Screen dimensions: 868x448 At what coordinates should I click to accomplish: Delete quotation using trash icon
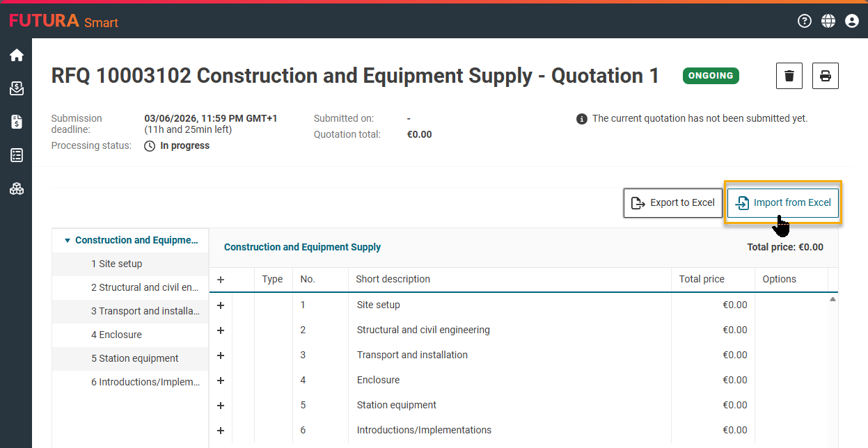coord(789,76)
